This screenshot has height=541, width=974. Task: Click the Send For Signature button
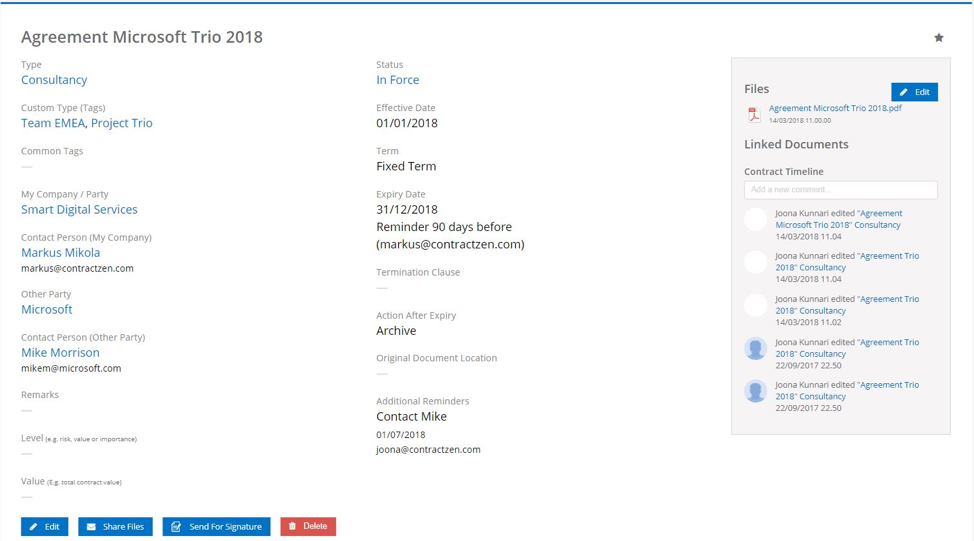[216, 526]
